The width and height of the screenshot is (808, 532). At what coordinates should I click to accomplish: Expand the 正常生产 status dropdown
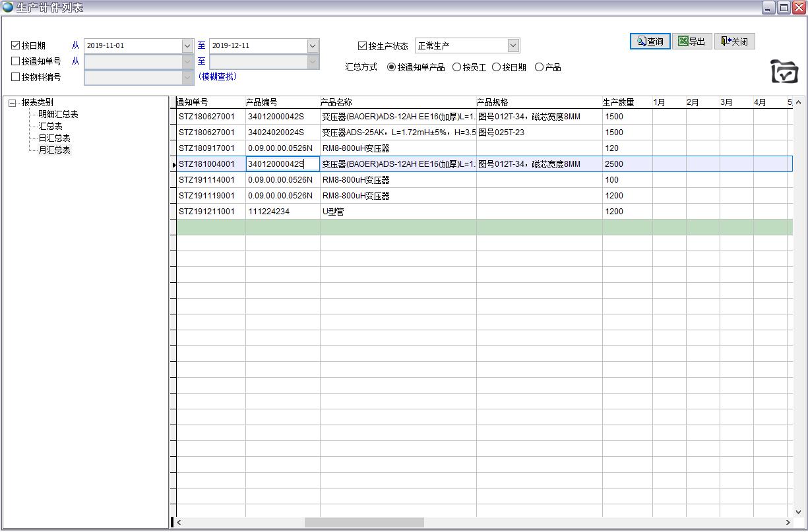[x=513, y=45]
